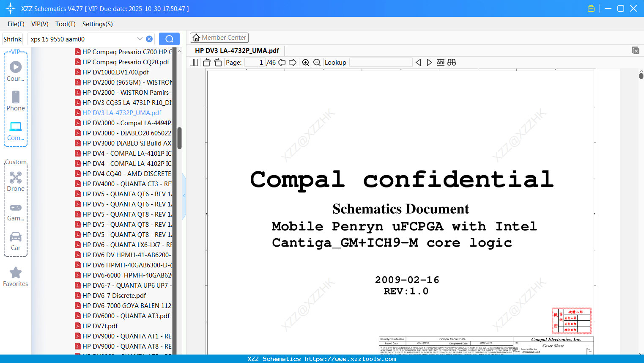This screenshot has height=363, width=644.
Task: Open HP Compaq Presario C700 file
Action: coord(123,52)
